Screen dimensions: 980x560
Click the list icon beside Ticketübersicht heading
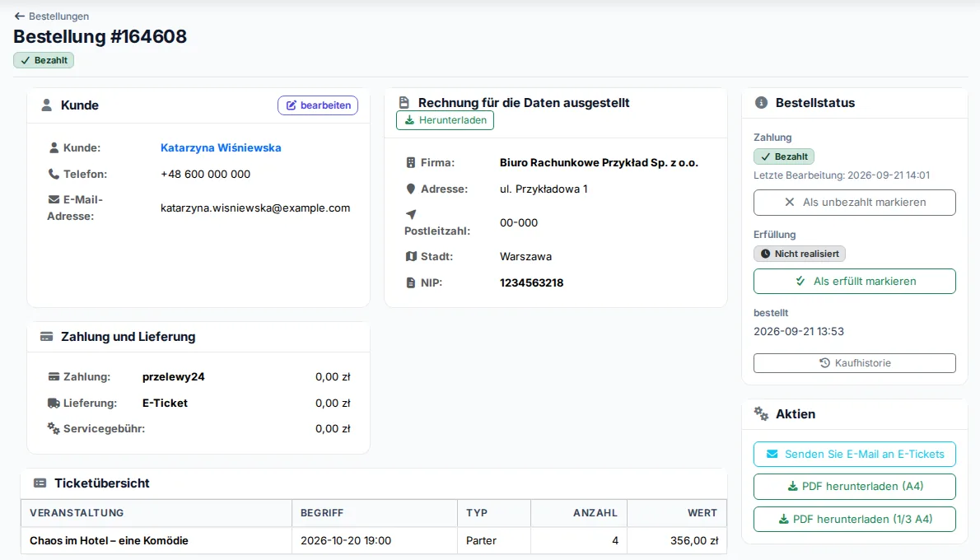pyautogui.click(x=40, y=483)
